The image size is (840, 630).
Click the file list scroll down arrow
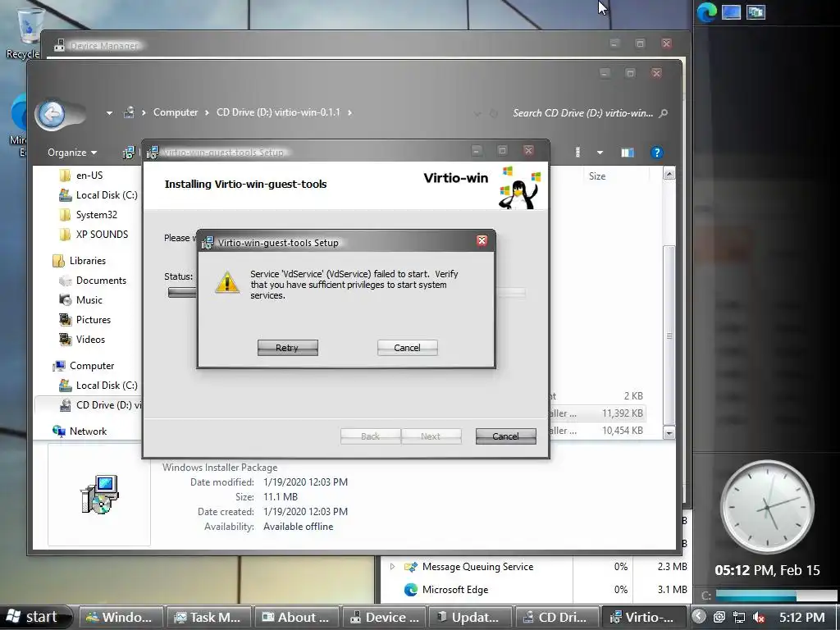(669, 433)
